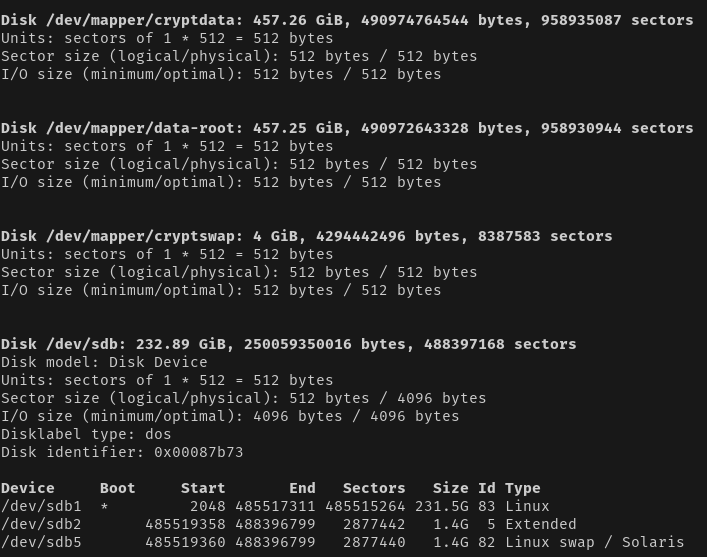Screen dimensions: 707x557
Task: Click the /dev/mapper/data-root disk header line
Action: coord(347,129)
